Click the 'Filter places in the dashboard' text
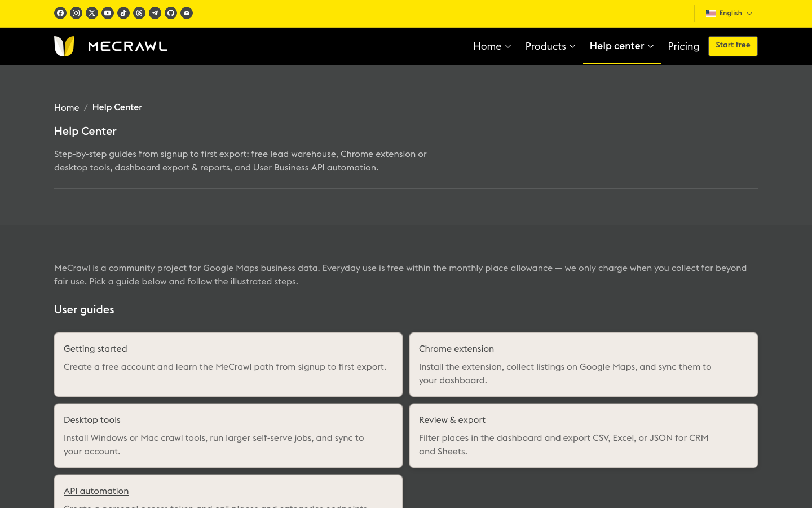Viewport: 812px width, 508px height. tap(564, 445)
